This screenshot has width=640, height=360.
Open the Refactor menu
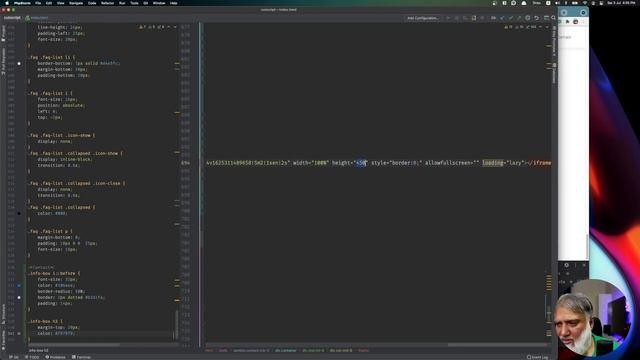(x=108, y=3)
